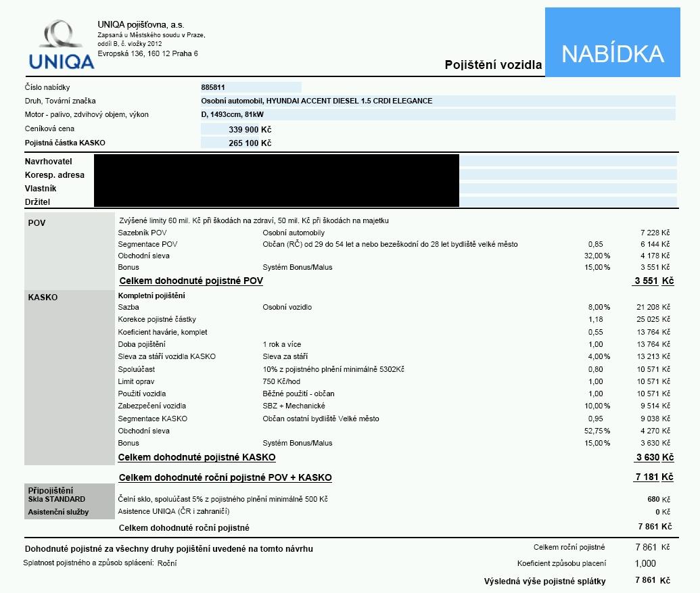Viewport: 700px width, 593px height.
Task: Select the 'Limit oprav' row label
Action: (x=136, y=382)
